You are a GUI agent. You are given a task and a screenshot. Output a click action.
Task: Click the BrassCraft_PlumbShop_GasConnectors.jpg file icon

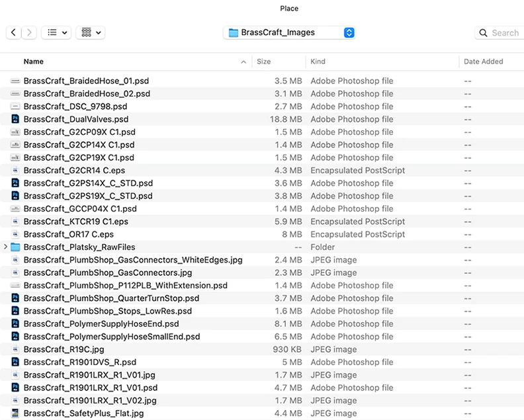pos(15,273)
